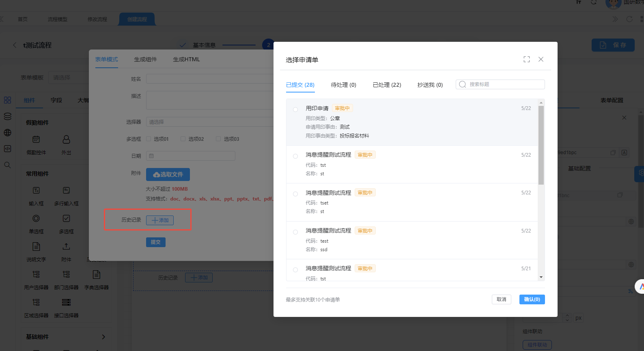
Task: Switch to 生成HTML tab
Action: pyautogui.click(x=186, y=59)
